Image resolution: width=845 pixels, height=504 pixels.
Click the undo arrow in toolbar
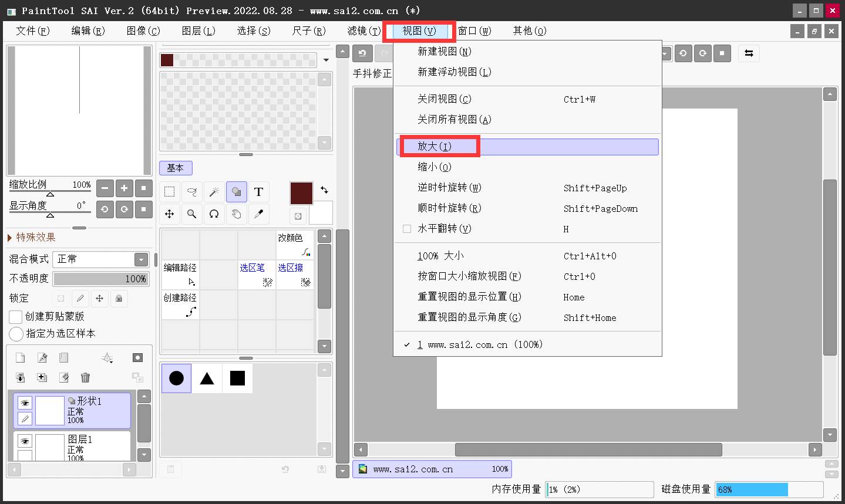click(362, 53)
